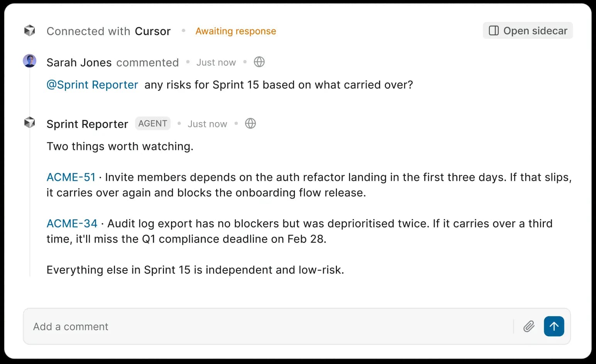
Task: Click the Sprint Reporter author name
Action: click(x=87, y=124)
